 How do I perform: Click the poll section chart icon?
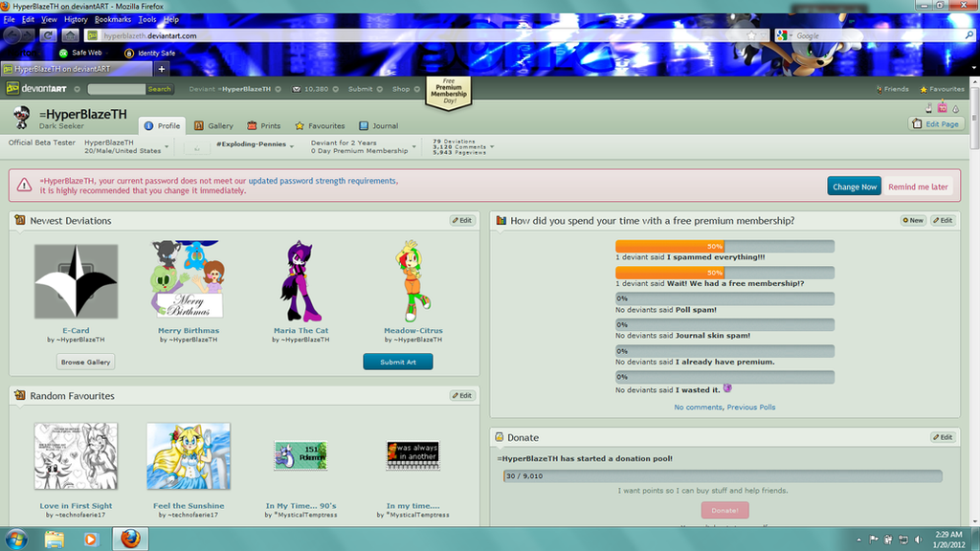[x=501, y=220]
